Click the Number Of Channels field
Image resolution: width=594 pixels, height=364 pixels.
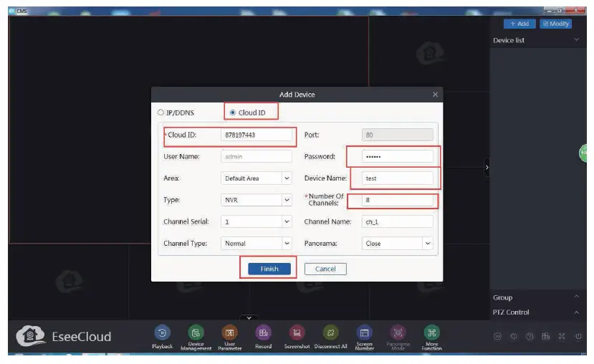398,200
